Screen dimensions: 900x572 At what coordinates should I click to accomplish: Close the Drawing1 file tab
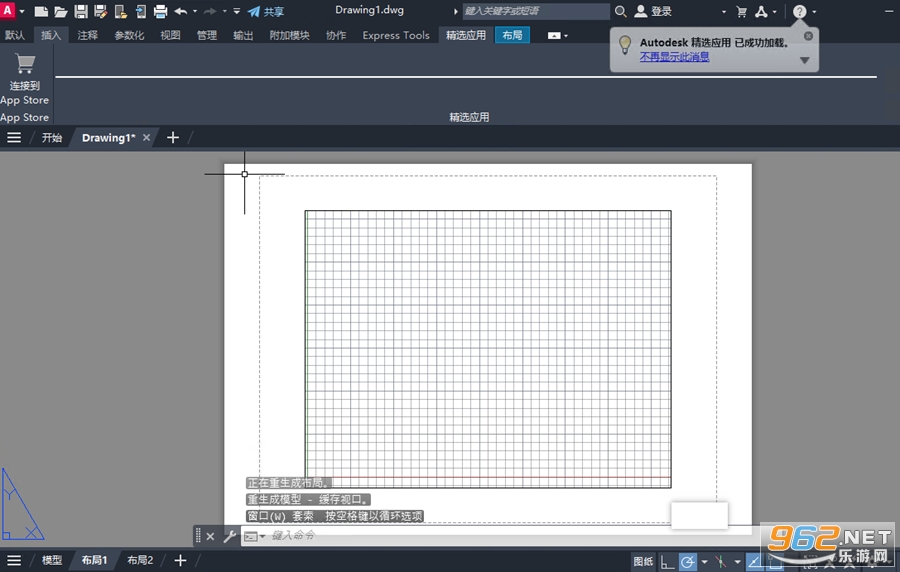click(x=146, y=138)
